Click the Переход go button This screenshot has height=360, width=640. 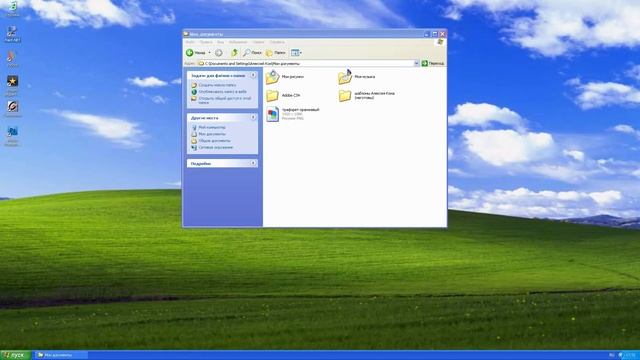(x=433, y=63)
